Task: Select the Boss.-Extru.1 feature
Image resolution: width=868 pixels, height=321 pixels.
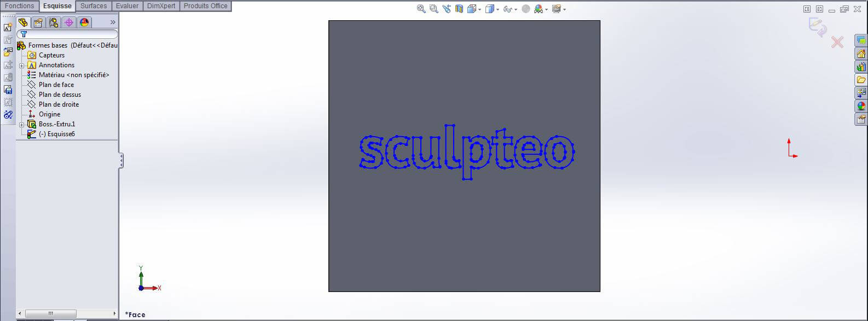Action: click(51, 124)
